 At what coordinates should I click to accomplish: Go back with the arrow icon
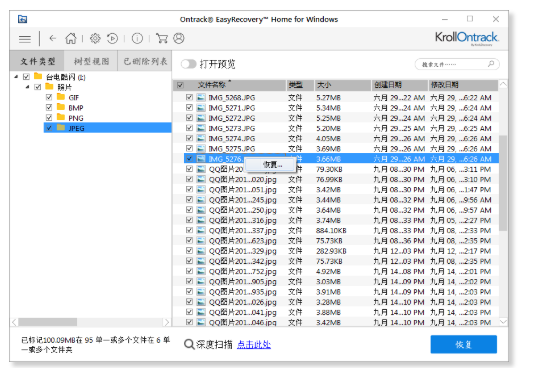click(52, 38)
